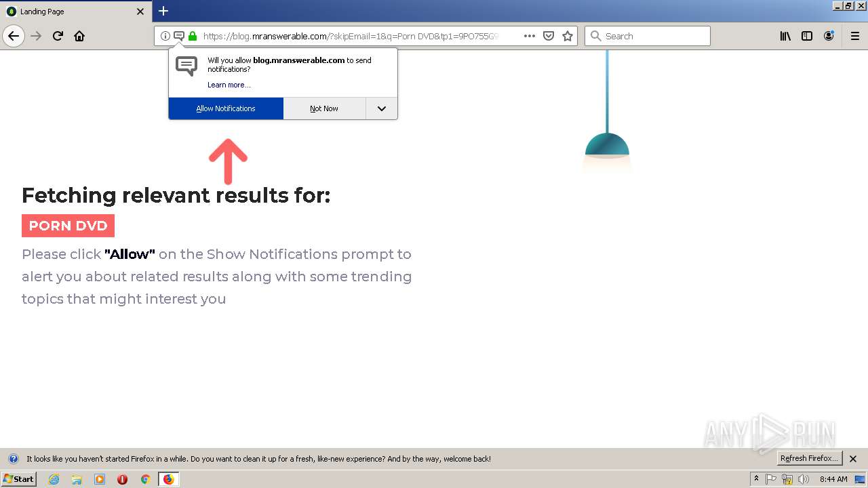The height and width of the screenshot is (488, 868).
Task: Click the notification permission icon in address bar
Action: click(x=179, y=36)
